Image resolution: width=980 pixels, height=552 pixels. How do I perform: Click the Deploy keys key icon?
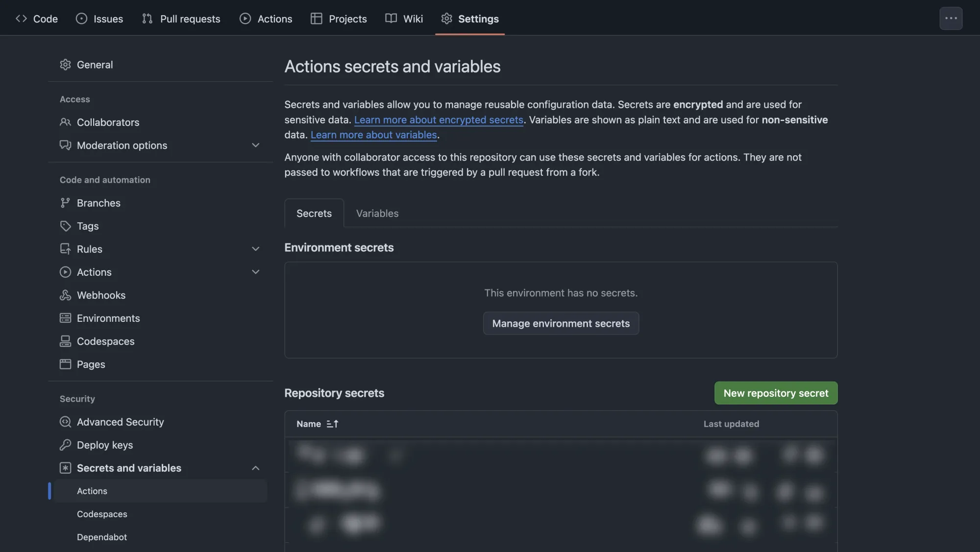pos(65,445)
